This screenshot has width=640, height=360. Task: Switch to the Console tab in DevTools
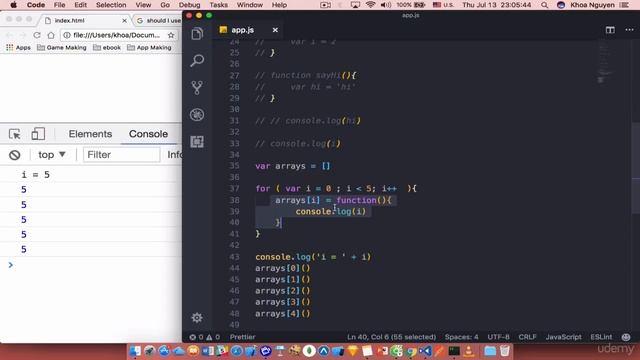(148, 134)
